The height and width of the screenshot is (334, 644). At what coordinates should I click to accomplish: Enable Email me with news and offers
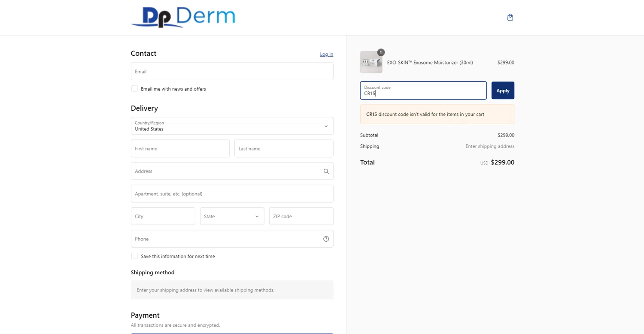(x=134, y=89)
